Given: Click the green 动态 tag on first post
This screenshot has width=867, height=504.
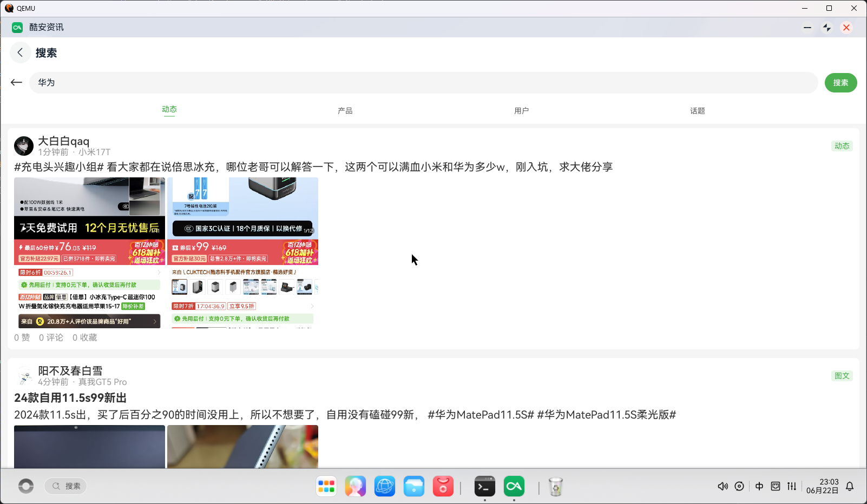Looking at the screenshot, I should 842,146.
